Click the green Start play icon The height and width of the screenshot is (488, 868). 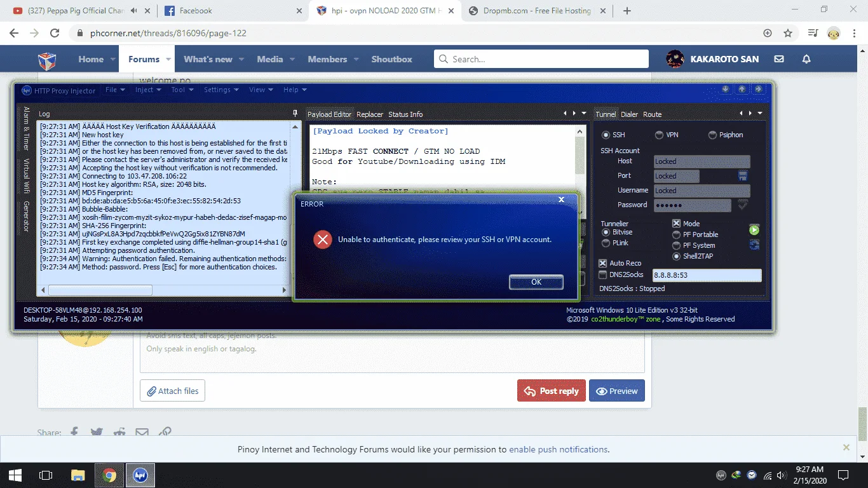(x=754, y=230)
